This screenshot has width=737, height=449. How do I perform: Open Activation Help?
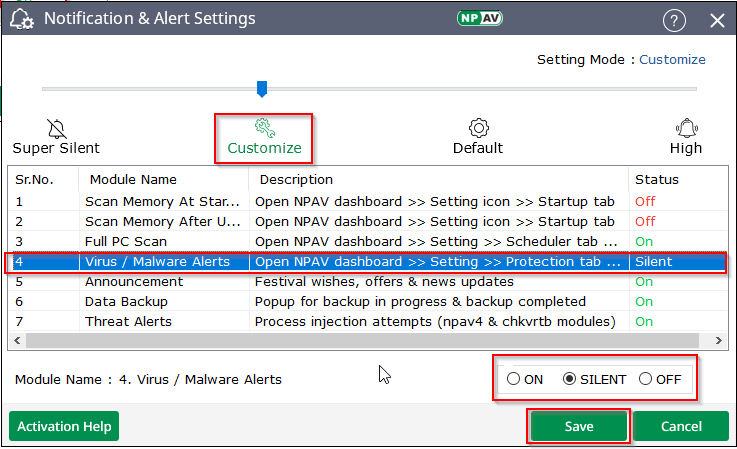click(x=64, y=426)
